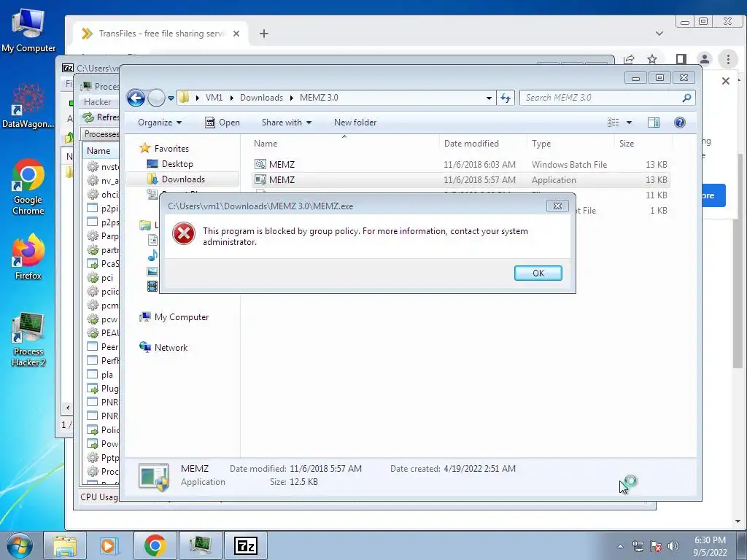Screen dimensions: 747x560
Task: Open a new Chrome tab
Action: pos(263,34)
